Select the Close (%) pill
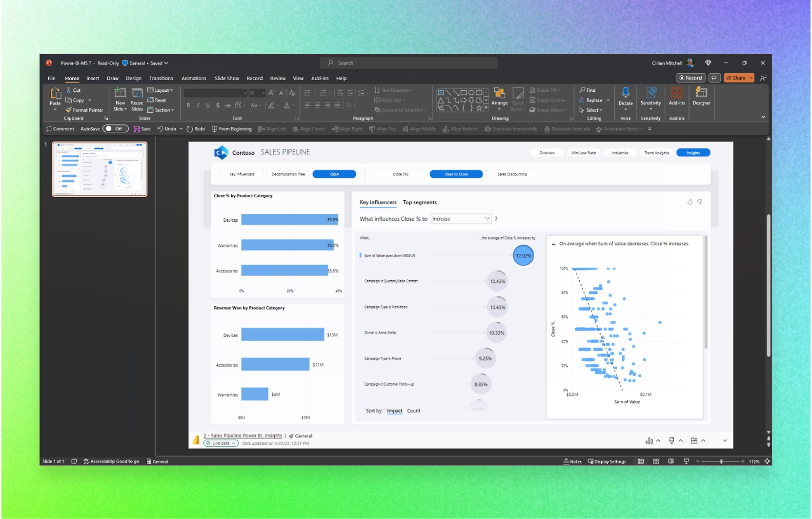 coord(401,174)
